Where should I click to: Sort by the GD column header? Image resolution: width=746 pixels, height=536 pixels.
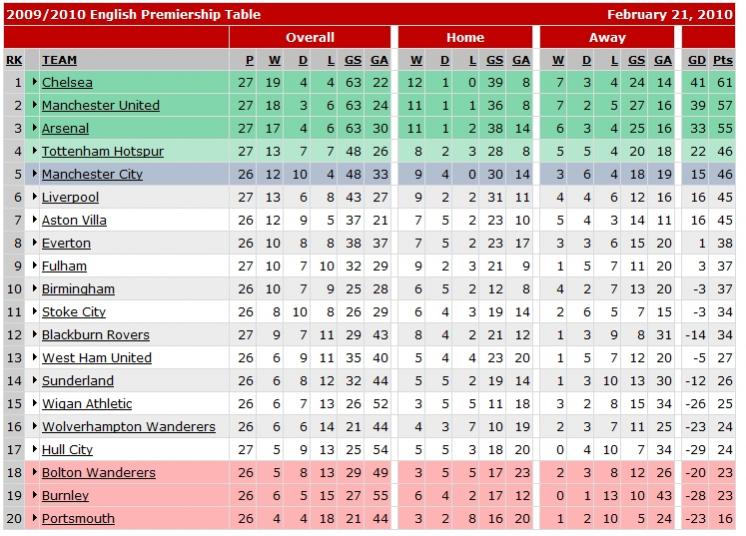click(x=697, y=60)
